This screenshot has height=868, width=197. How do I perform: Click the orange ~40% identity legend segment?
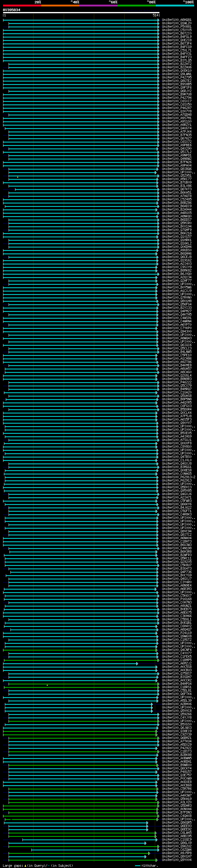pos(60,6)
